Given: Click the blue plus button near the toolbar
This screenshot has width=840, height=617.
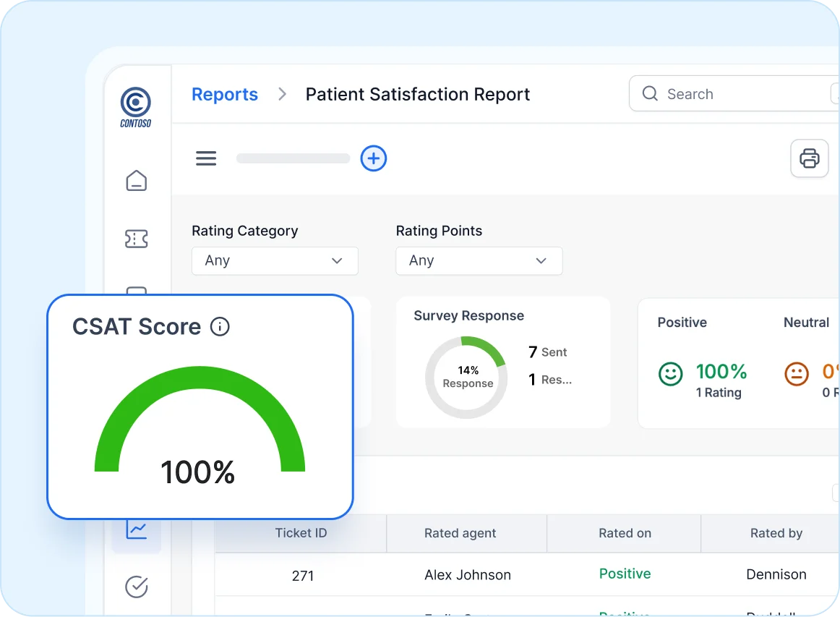Looking at the screenshot, I should click(374, 158).
